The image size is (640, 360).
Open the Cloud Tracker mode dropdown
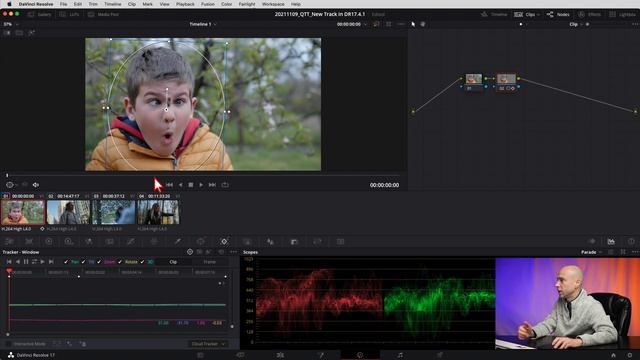[x=208, y=344]
